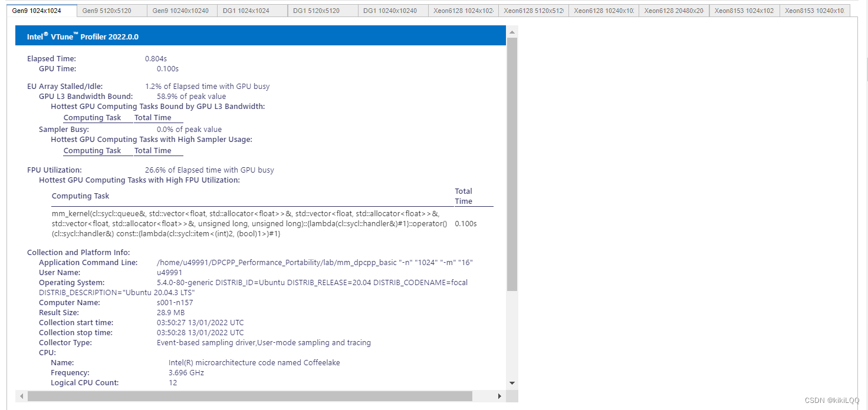This screenshot has width=868, height=410.
Task: Click the vertical scrollbar up arrow
Action: [512, 32]
